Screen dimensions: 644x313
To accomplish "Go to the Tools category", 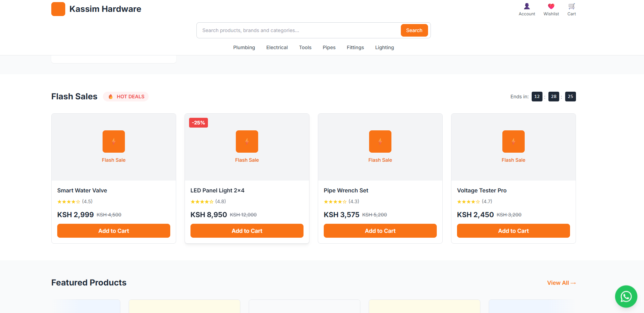I will (x=305, y=47).
